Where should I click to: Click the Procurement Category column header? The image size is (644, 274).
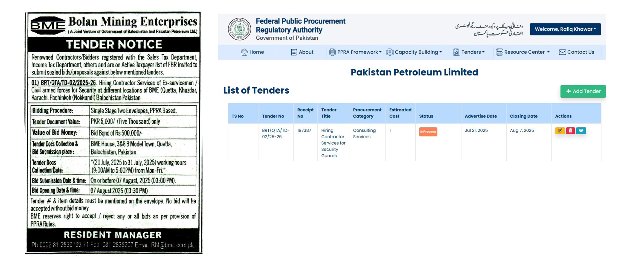click(x=367, y=113)
